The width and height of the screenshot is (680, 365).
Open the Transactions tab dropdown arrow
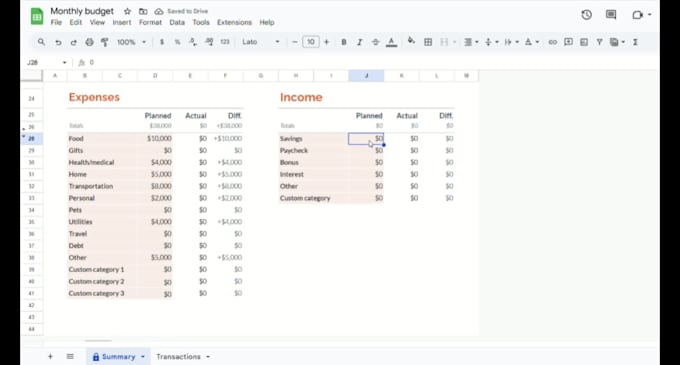click(x=208, y=357)
